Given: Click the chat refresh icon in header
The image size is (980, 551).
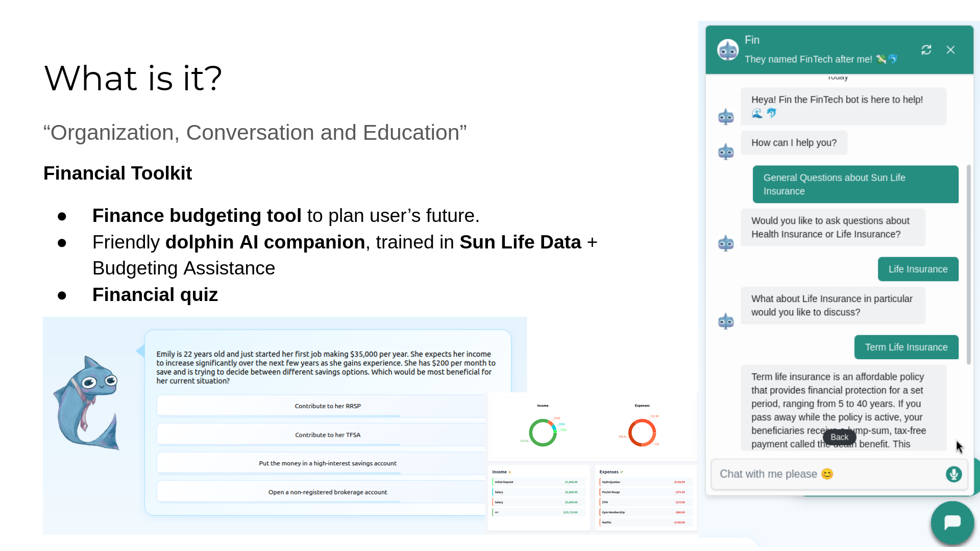Looking at the screenshot, I should pyautogui.click(x=926, y=49).
